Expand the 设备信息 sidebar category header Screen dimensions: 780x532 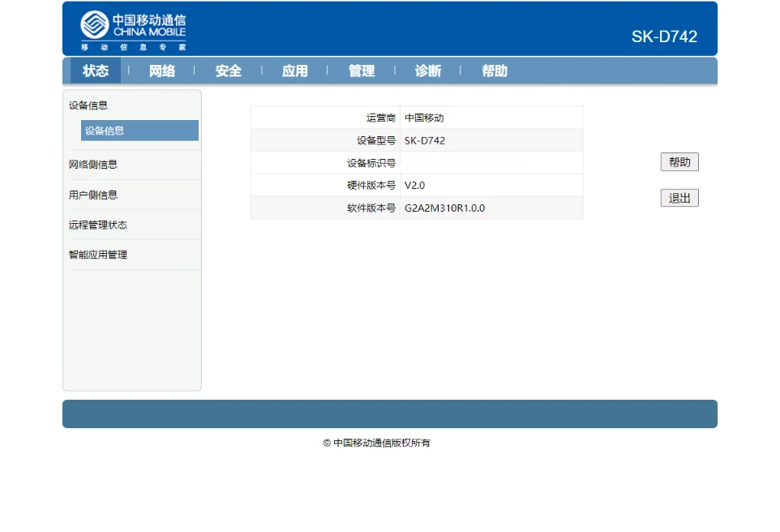(88, 105)
